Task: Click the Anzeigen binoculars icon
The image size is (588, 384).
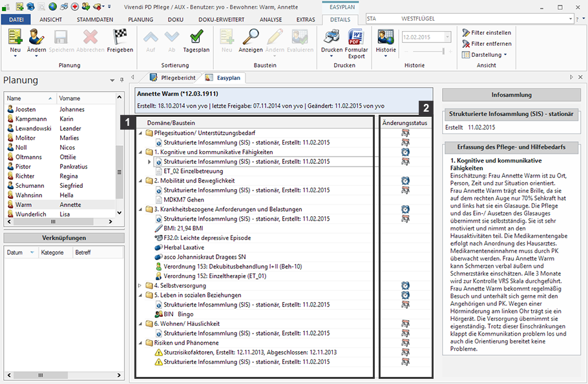Action: pos(250,37)
